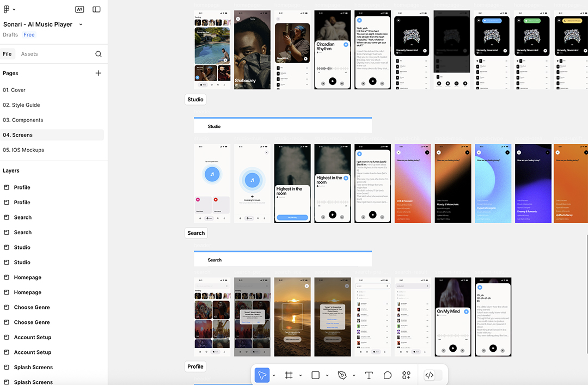Image resolution: width=588 pixels, height=385 pixels.
Task: Select the Frame tool
Action: (289, 375)
